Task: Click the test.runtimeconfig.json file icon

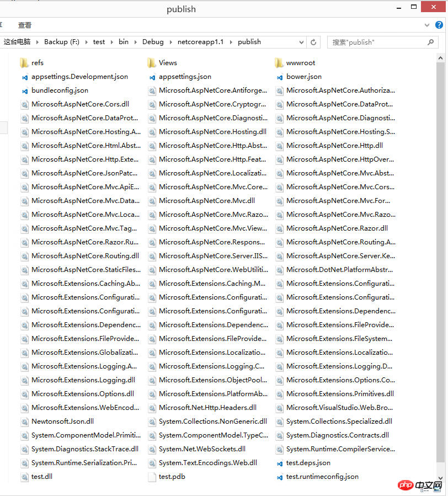Action: point(280,477)
